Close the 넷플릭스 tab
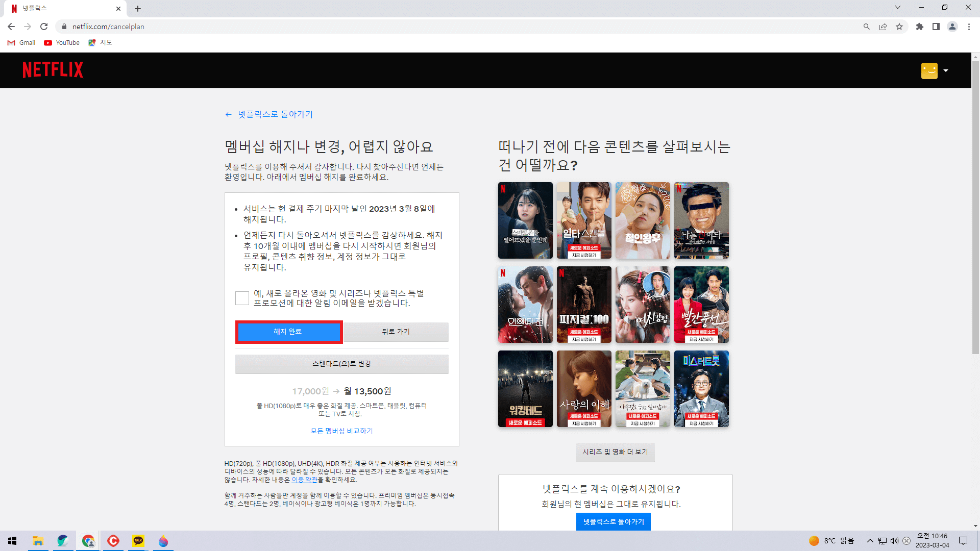 118,9
